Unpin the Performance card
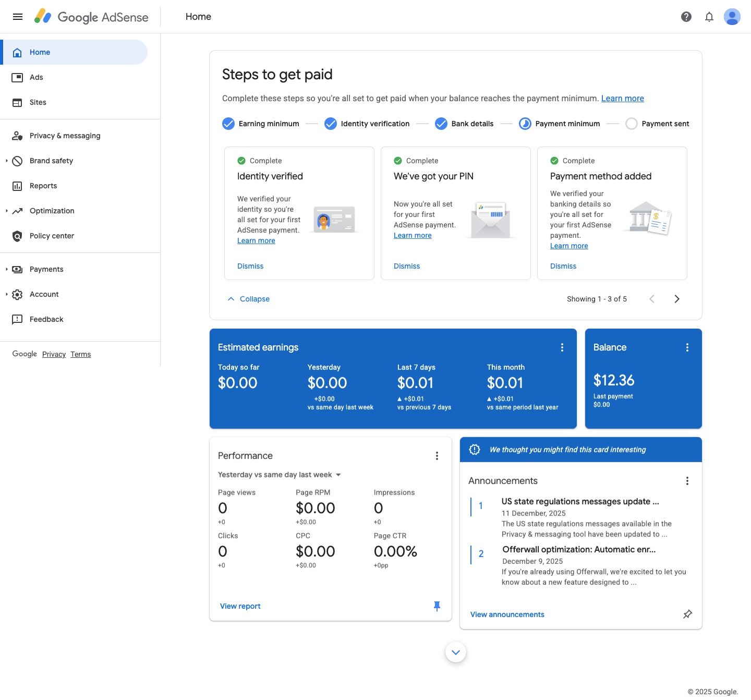This screenshot has height=700, width=751. (437, 606)
